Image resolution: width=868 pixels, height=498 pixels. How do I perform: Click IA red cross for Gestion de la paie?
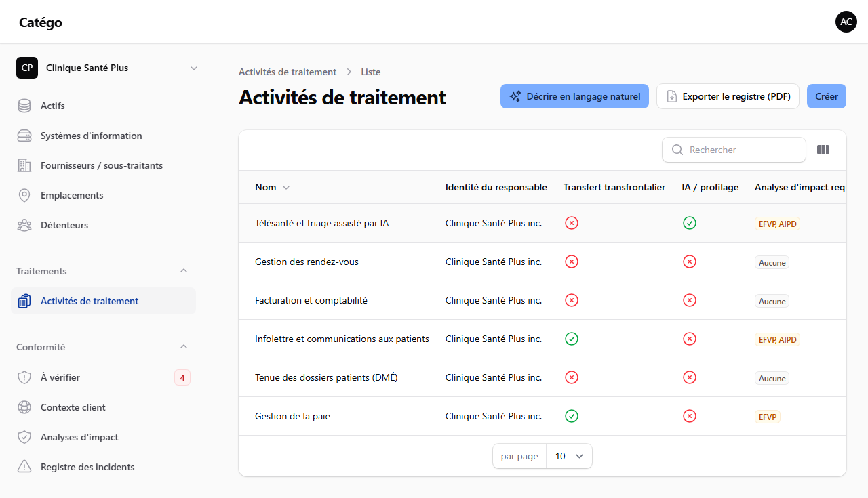(690, 416)
